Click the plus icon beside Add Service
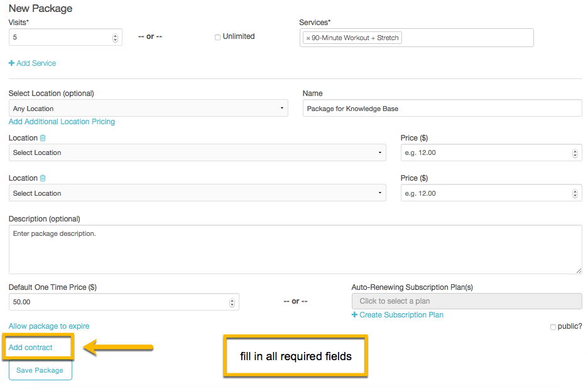 click(12, 63)
